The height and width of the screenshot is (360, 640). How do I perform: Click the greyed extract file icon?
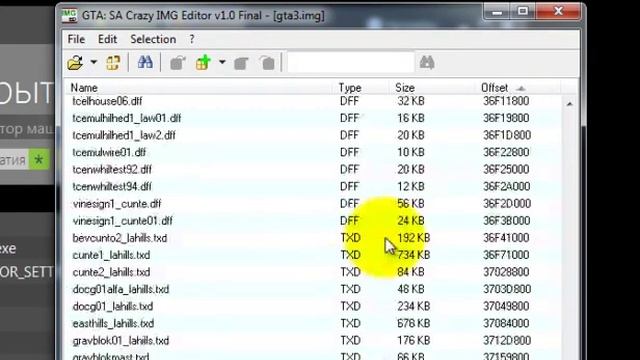[178, 63]
